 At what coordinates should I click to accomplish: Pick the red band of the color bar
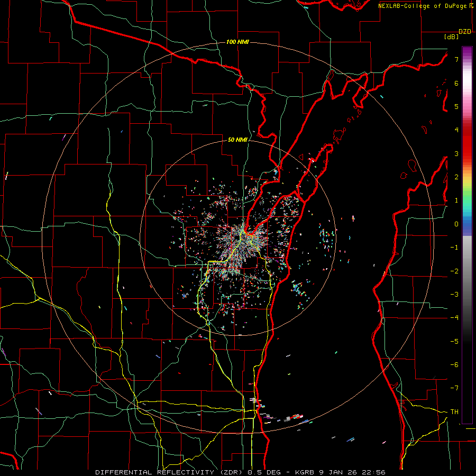[x=467, y=143]
